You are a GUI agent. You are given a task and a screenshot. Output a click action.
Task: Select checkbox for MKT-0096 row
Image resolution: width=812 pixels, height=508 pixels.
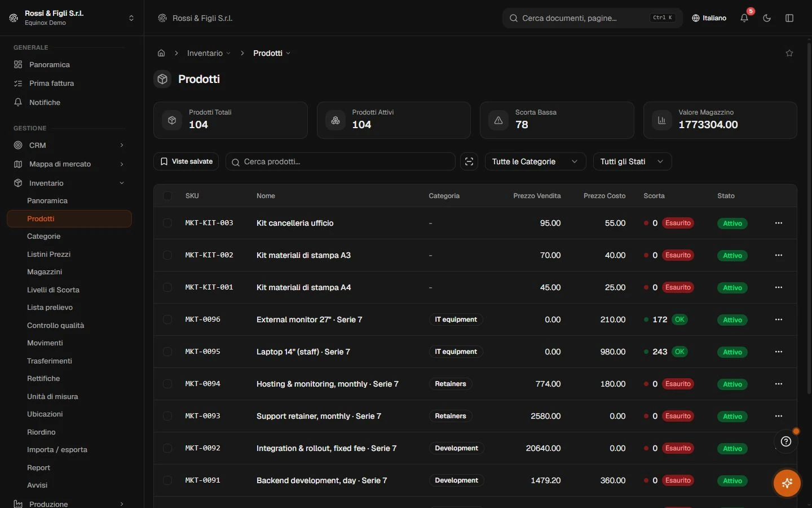(167, 319)
